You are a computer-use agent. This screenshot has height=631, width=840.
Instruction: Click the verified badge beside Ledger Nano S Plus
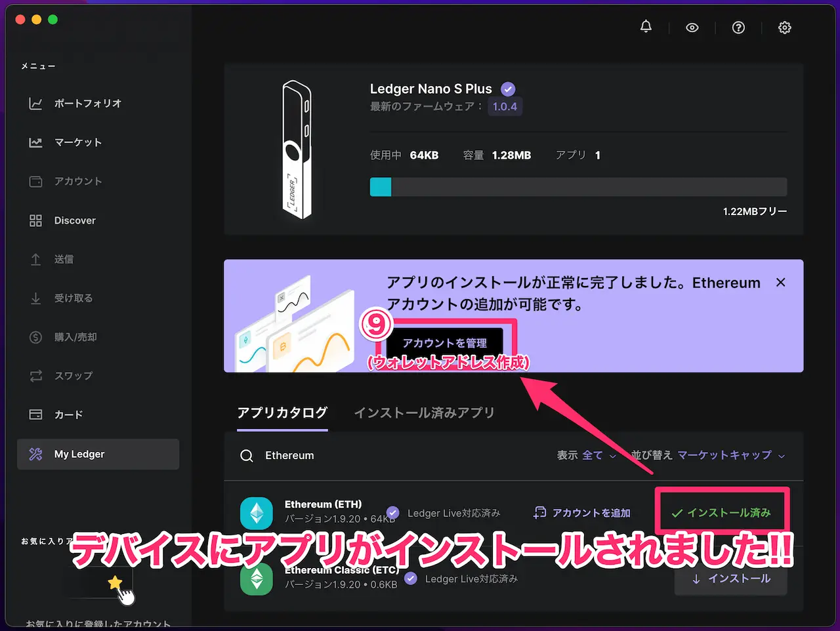click(508, 89)
